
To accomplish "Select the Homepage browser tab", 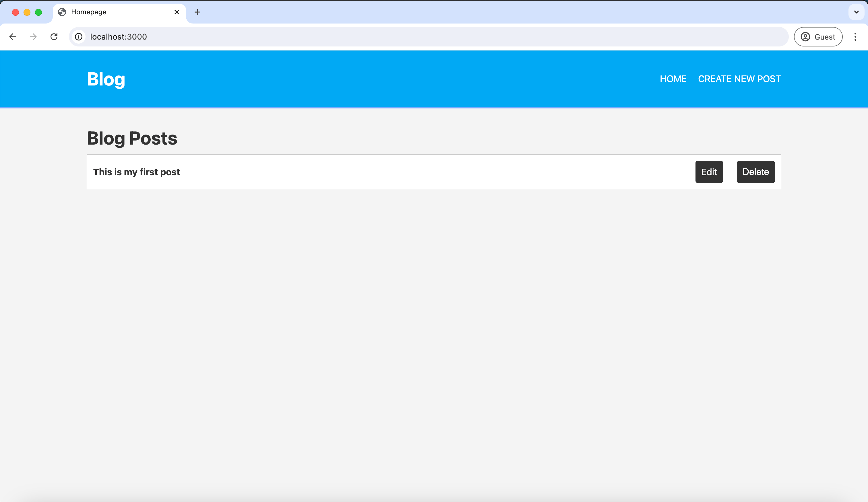I will (119, 13).
